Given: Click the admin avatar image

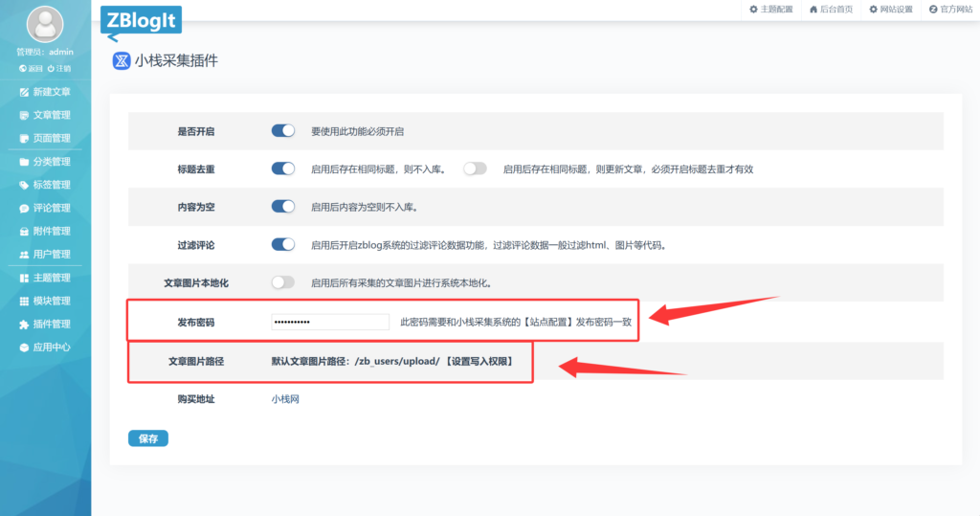Looking at the screenshot, I should click(x=44, y=24).
